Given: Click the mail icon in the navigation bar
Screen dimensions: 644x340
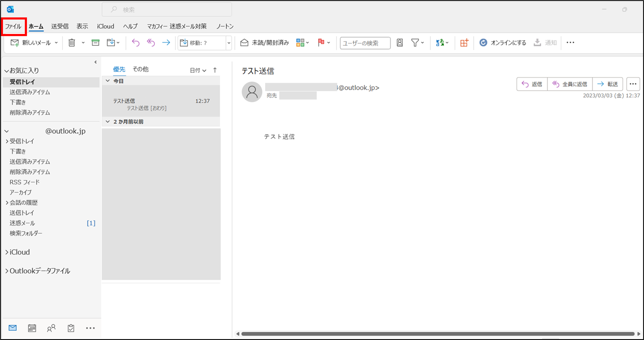Looking at the screenshot, I should pyautogui.click(x=12, y=328).
